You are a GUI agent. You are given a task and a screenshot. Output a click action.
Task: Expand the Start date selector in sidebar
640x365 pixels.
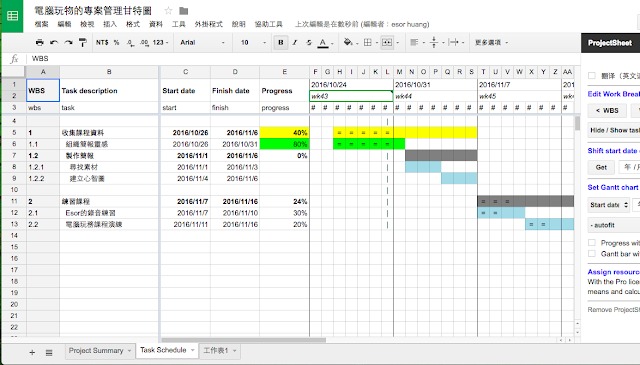click(x=609, y=205)
